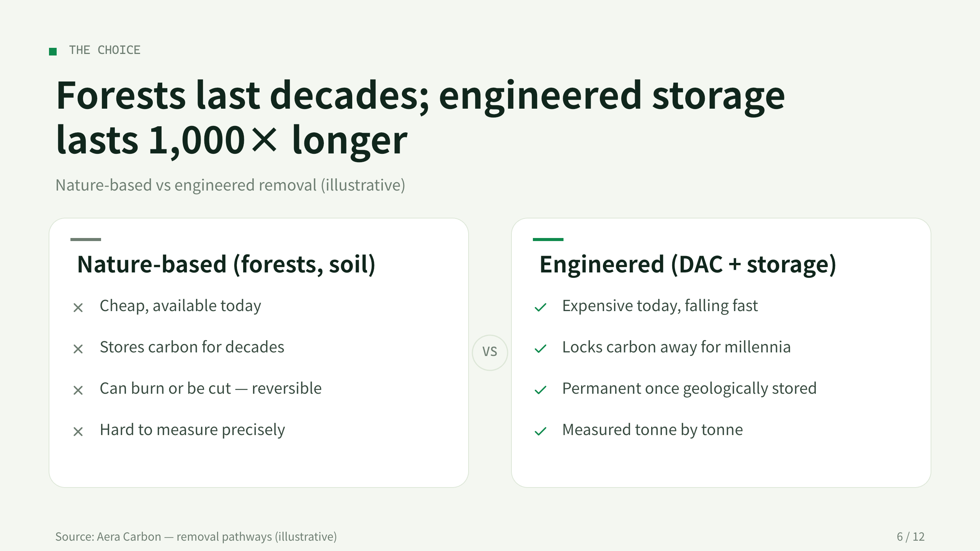Select the Nature-based (forests, soil) heading
980x551 pixels.
pos(226,264)
